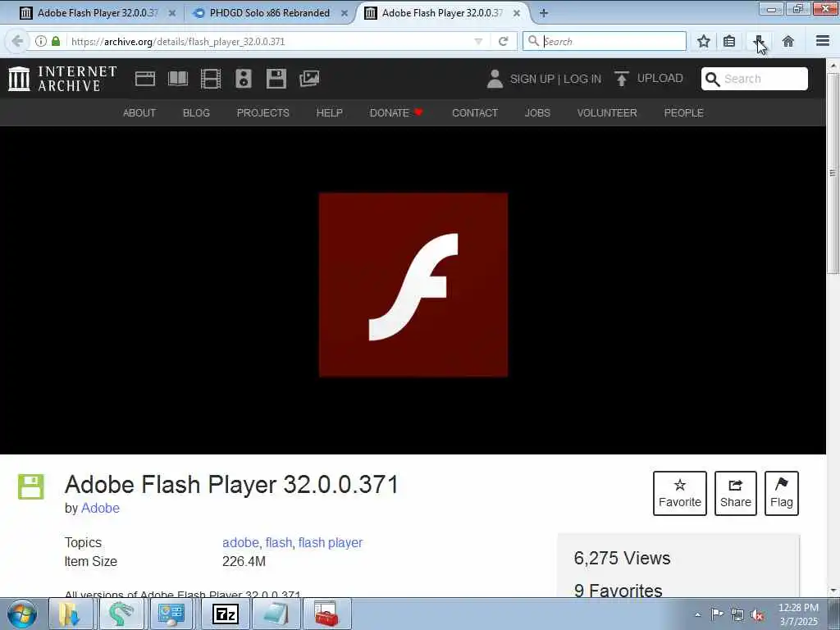Open the PROJECTS menu item
The image size is (840, 630).
263,112
